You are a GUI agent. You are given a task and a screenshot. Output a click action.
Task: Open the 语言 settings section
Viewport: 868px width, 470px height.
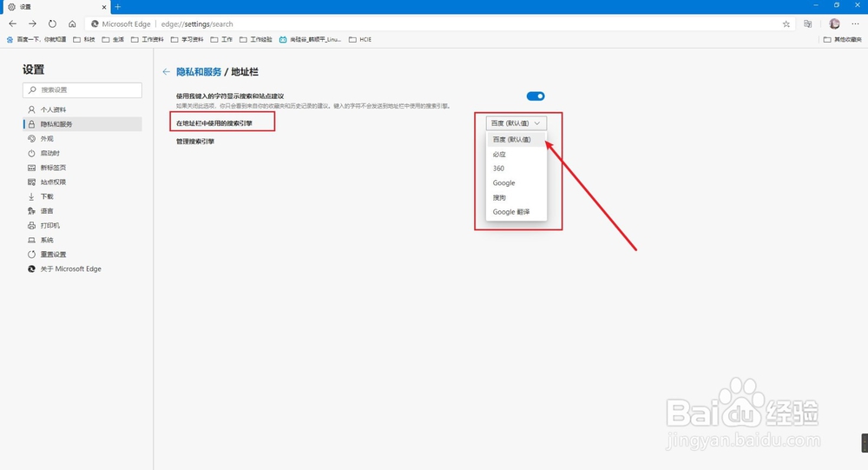[82, 210]
